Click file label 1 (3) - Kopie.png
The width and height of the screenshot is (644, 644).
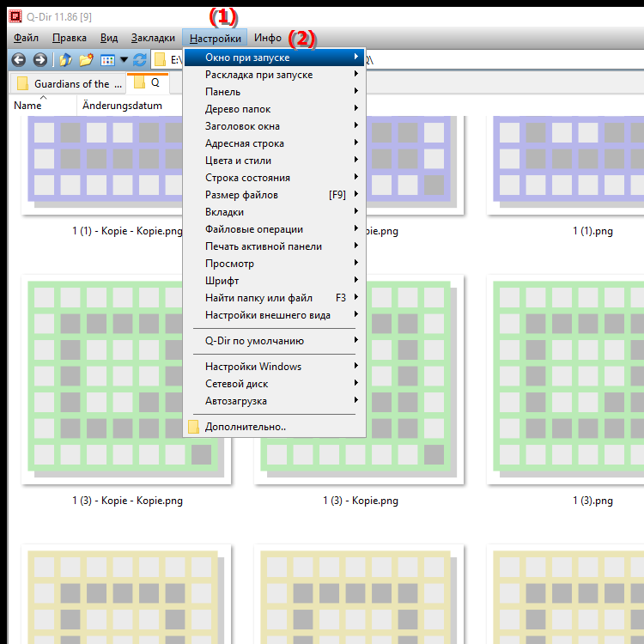point(360,501)
